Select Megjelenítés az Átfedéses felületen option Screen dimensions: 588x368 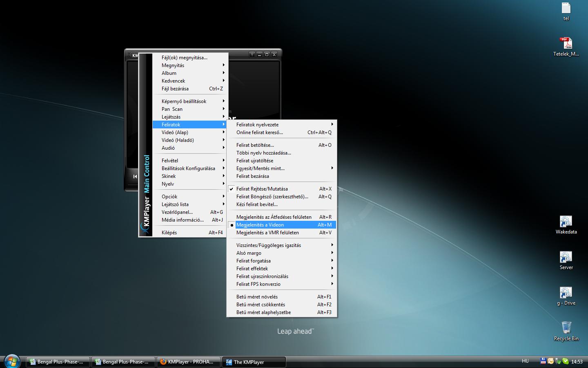pos(282,217)
